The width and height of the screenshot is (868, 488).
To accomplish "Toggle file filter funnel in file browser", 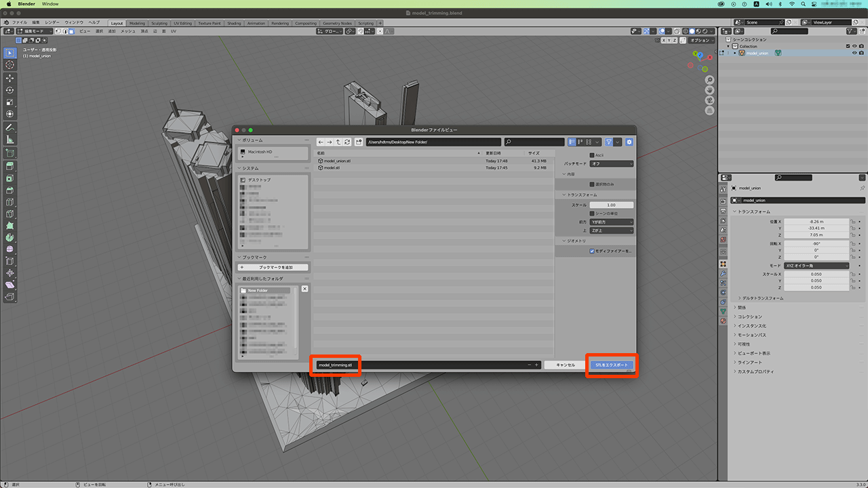I will click(609, 142).
